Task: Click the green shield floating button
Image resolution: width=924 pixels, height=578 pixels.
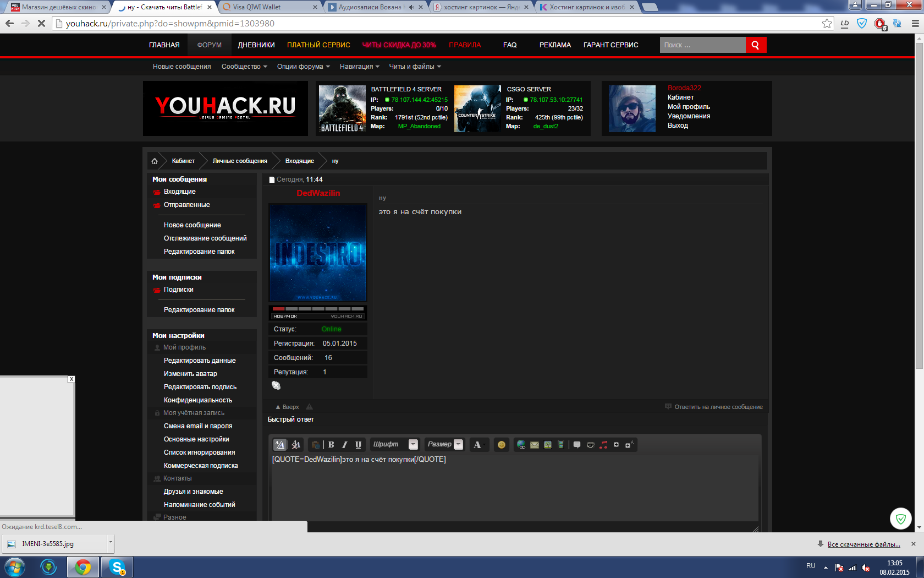Action: 901,519
